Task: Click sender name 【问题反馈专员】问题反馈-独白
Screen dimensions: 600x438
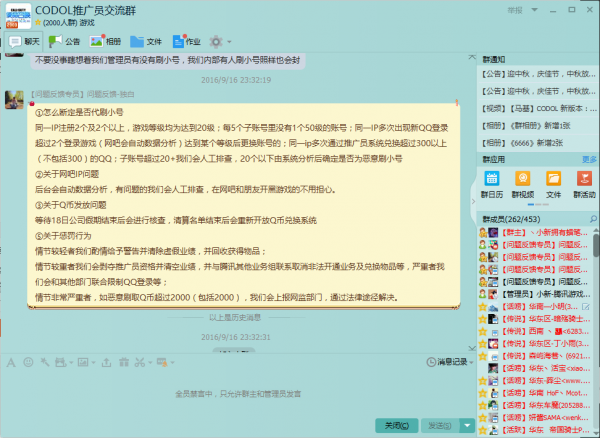Action: tap(82, 94)
